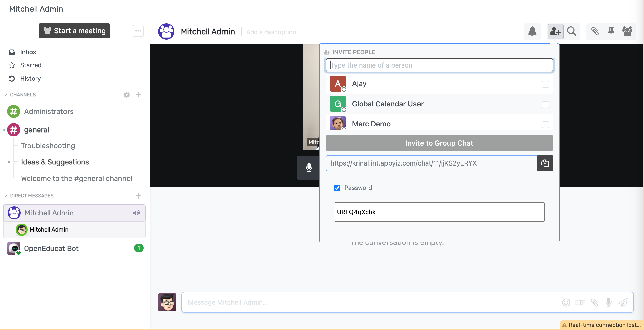Open the emoji picker in the composer
The width and height of the screenshot is (644, 330).
pyautogui.click(x=566, y=302)
